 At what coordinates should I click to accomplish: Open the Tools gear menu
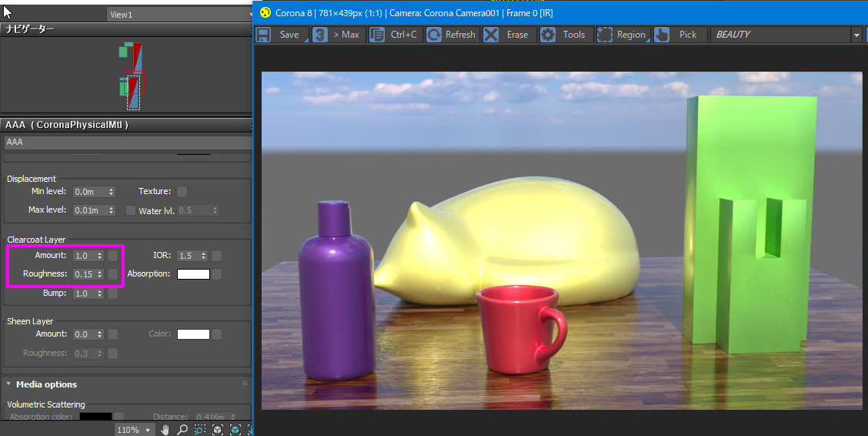click(566, 35)
